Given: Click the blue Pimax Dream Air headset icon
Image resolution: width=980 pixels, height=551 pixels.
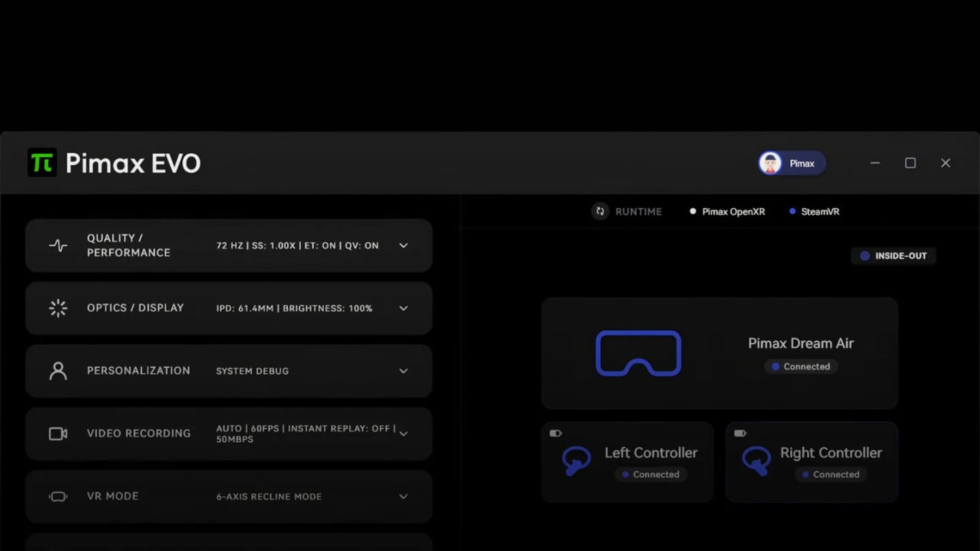Looking at the screenshot, I should (638, 353).
